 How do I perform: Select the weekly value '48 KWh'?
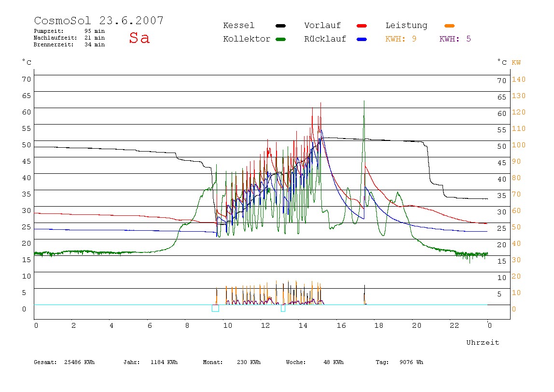pos(333,362)
